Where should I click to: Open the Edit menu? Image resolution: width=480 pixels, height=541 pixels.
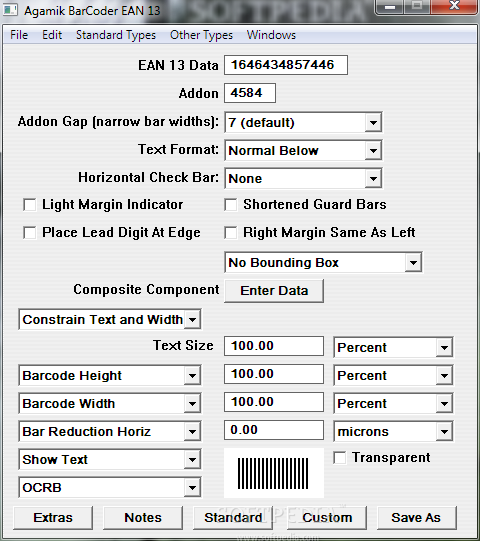tap(52, 35)
